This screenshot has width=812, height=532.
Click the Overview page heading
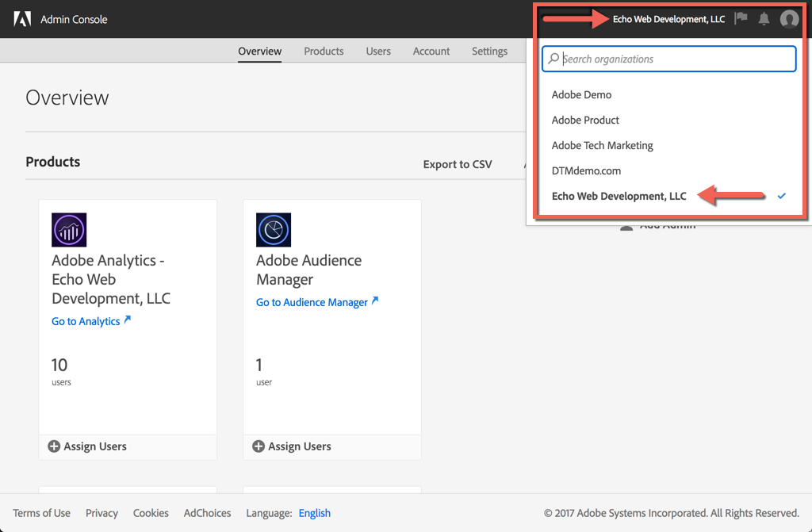(67, 98)
